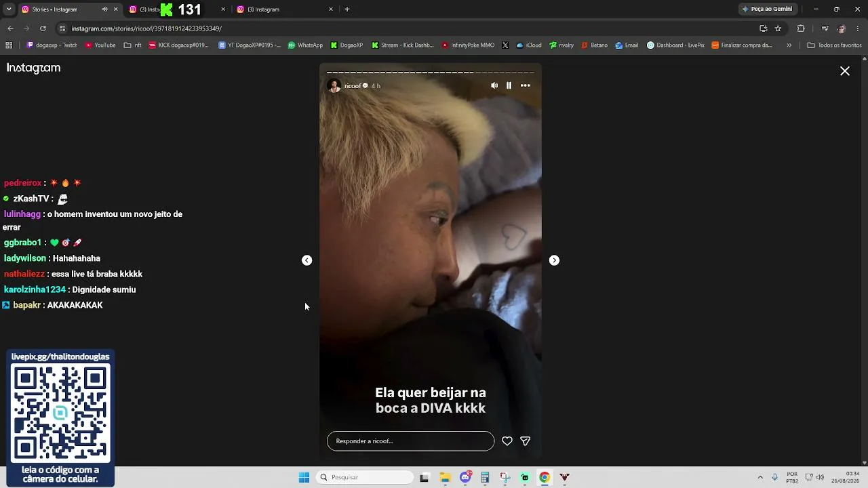Open ricoof's profile picture in the story header
The width and height of the screenshot is (868, 488).
(x=334, y=86)
